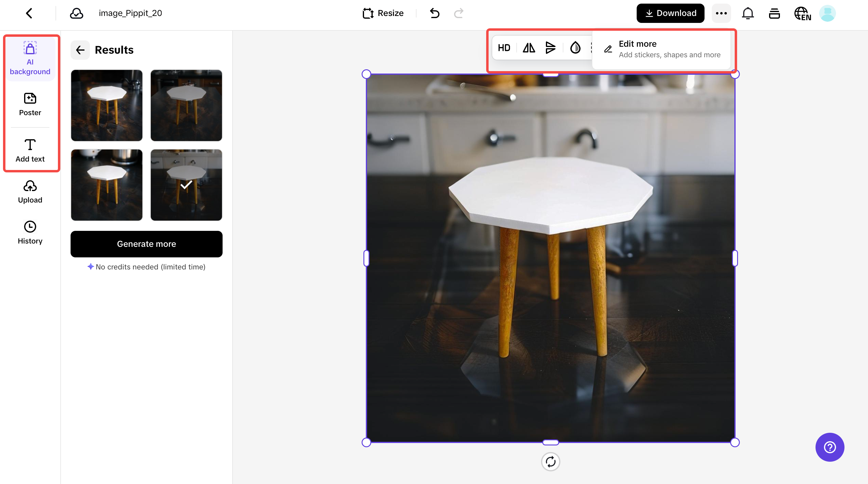868x484 pixels.
Task: Open the EN language selector
Action: tap(802, 13)
